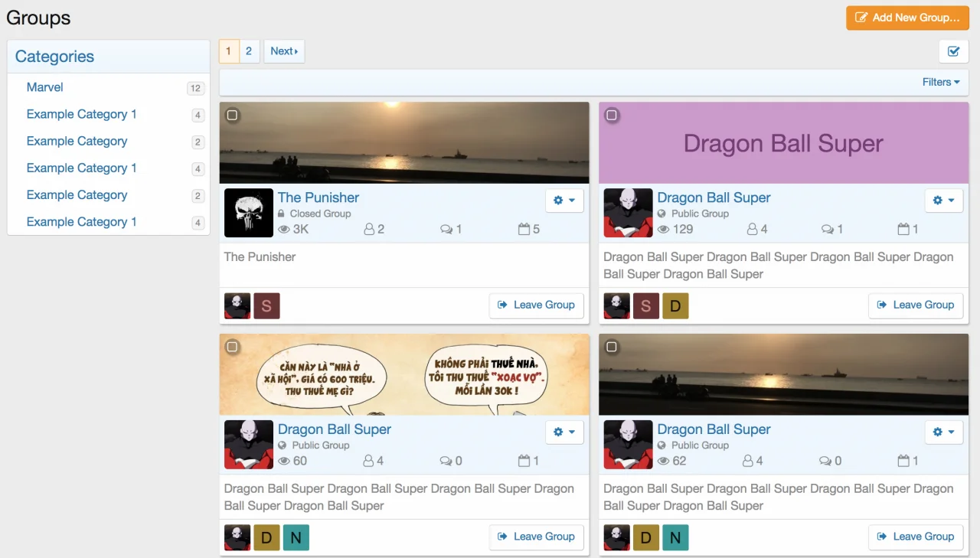Click the calendar events icon showing 5
This screenshot has width=980, height=558.
click(524, 229)
